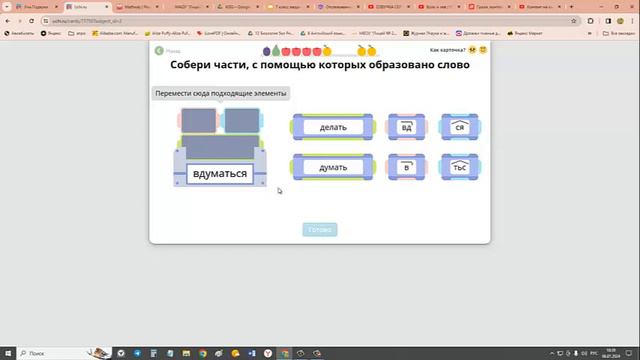The image size is (640, 360).
Task: Open the Авиабилеты bookmark
Action: click(x=19, y=33)
